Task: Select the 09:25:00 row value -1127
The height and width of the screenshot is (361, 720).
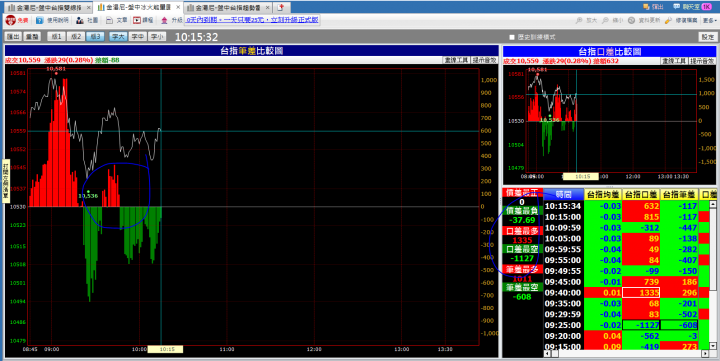Action: [x=641, y=325]
